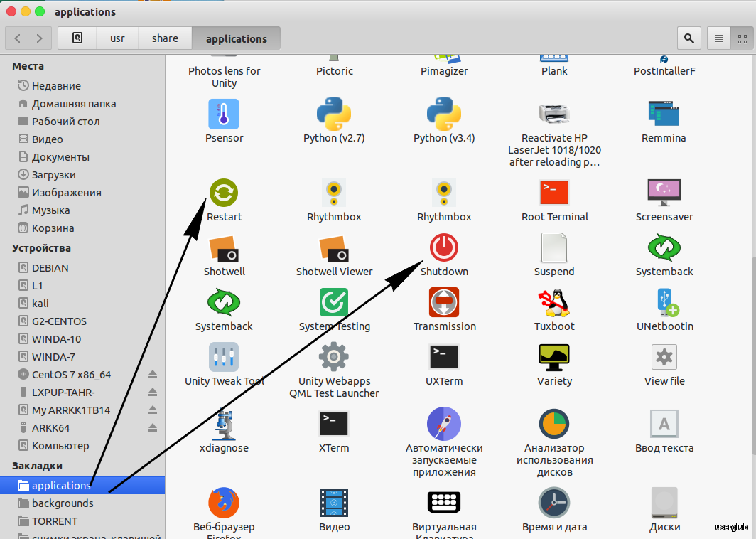Image resolution: width=756 pixels, height=539 pixels.
Task: Go to Домашняя папка in sidebar
Action: coord(82,104)
